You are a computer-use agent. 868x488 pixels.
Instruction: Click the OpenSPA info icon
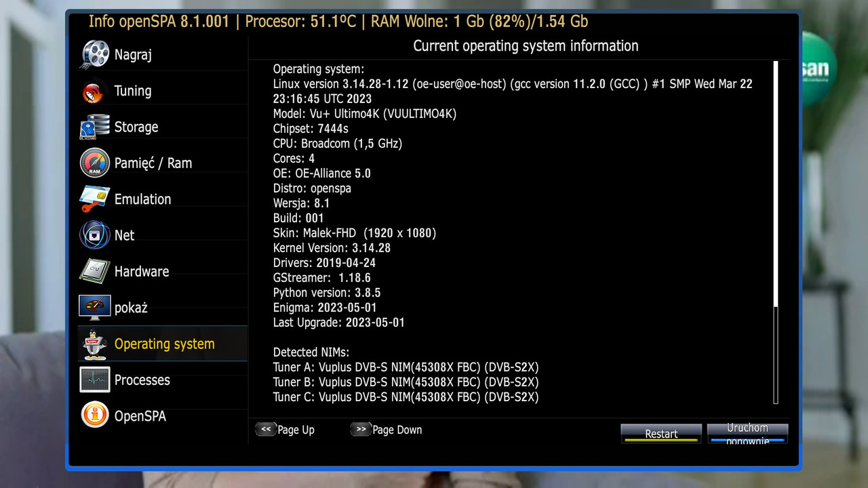click(x=94, y=415)
